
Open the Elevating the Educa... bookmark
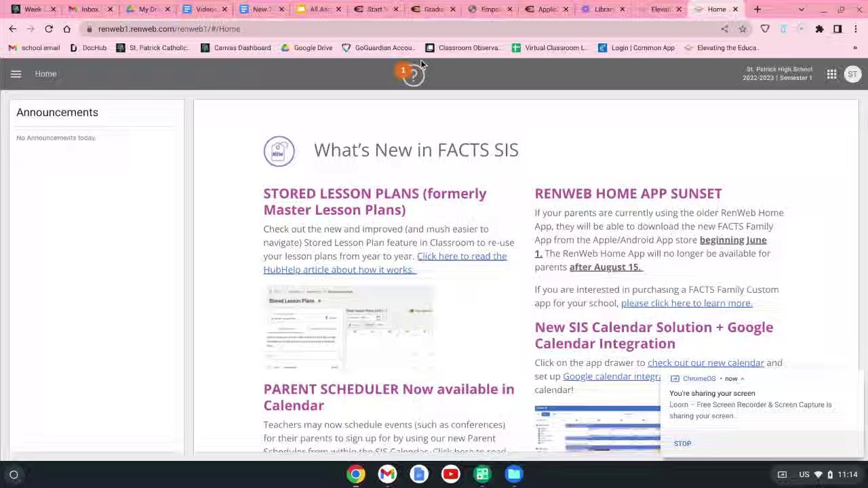pyautogui.click(x=722, y=48)
